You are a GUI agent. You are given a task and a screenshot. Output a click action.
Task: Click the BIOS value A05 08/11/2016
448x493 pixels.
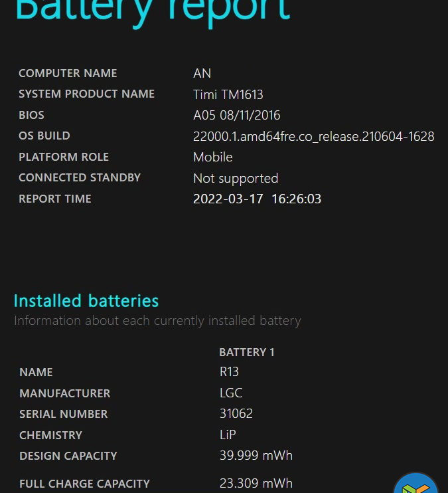pyautogui.click(x=236, y=116)
